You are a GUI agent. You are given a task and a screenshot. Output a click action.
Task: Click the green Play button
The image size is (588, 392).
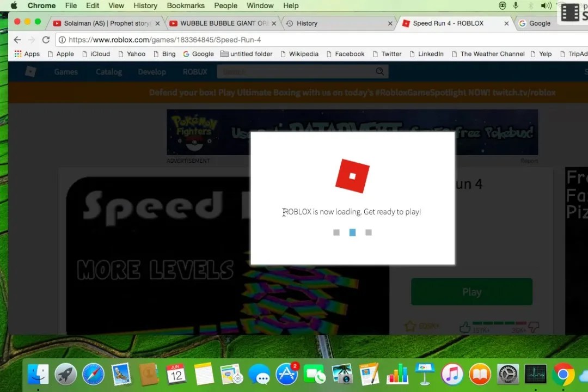point(471,292)
